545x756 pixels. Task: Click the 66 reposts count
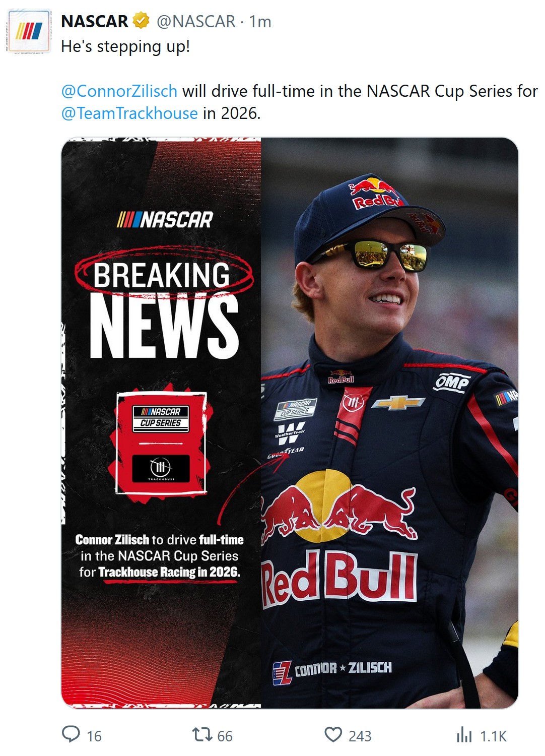225,736
